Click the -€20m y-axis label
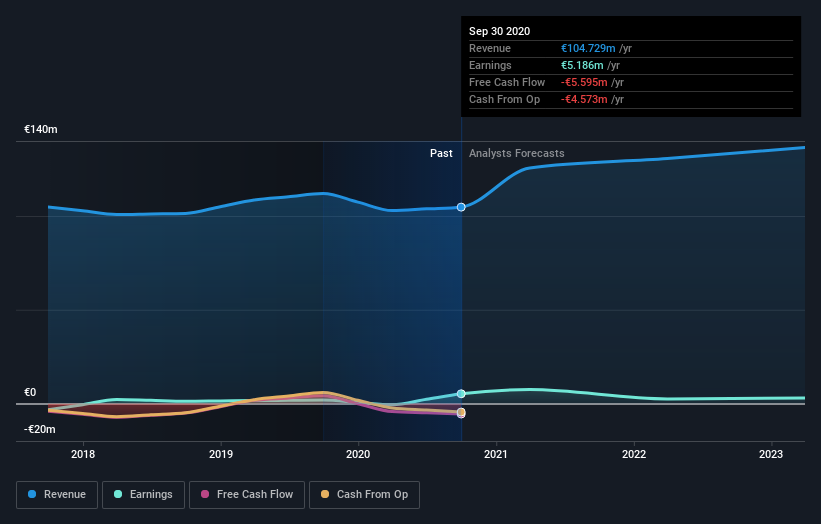This screenshot has width=821, height=524. coord(40,429)
